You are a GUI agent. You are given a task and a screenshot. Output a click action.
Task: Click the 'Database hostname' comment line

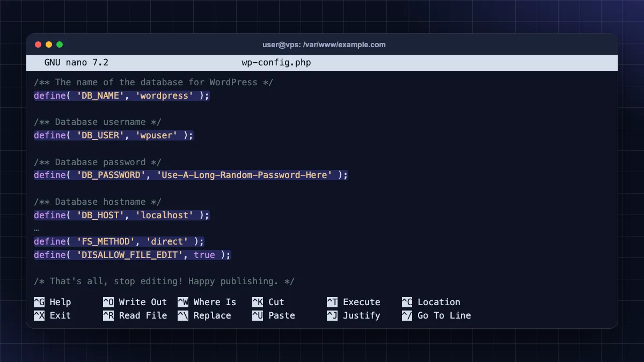tap(98, 202)
